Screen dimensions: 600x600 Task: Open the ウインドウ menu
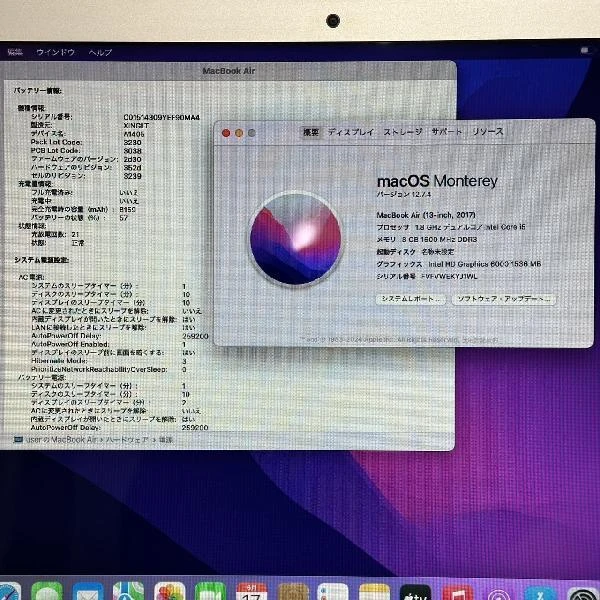pyautogui.click(x=55, y=52)
